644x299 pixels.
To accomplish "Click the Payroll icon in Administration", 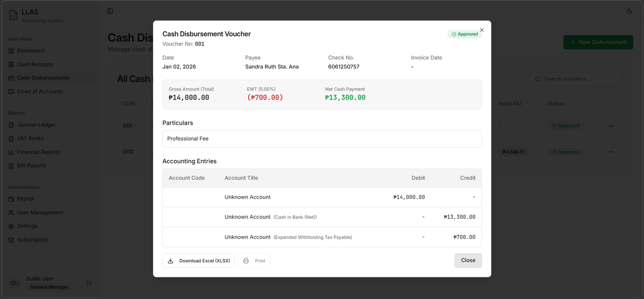I will (11, 199).
